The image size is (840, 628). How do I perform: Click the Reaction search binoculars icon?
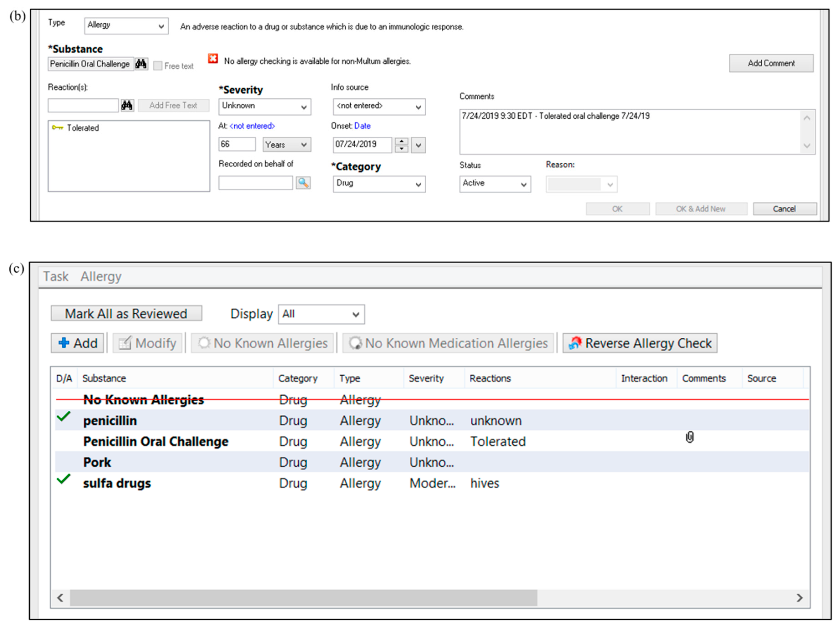[x=127, y=105]
